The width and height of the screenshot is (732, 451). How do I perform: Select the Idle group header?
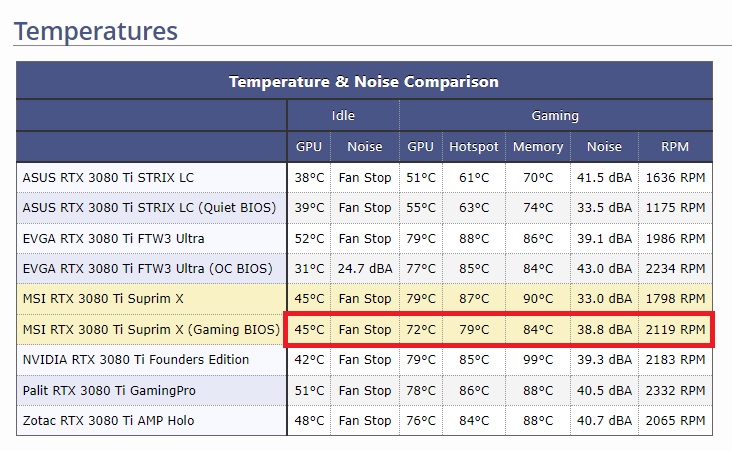(343, 116)
